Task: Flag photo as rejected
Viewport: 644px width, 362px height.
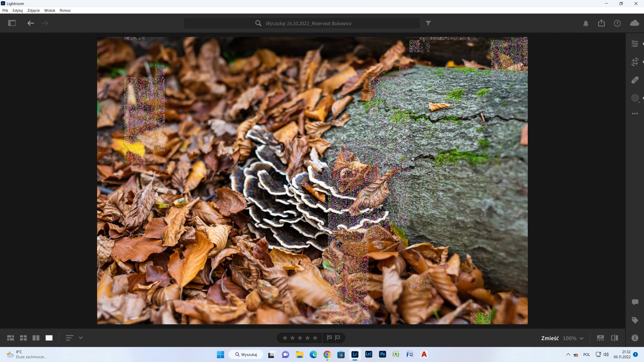Action: 338,338
